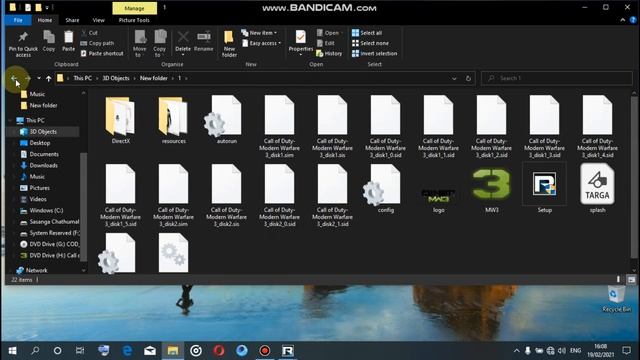Viewport: 640px width, 360px height.
Task: Go up one folder level arrow
Action: click(x=49, y=78)
